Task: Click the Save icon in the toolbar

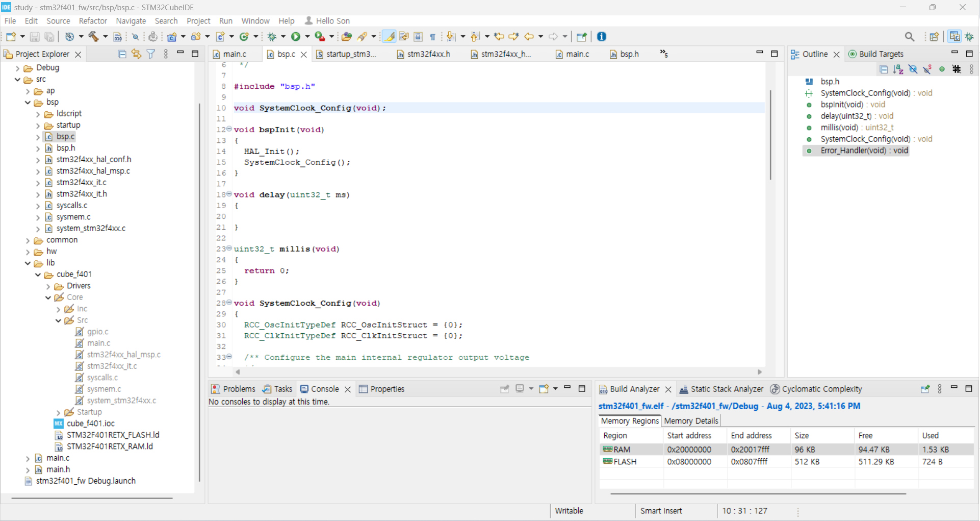Action: coord(35,37)
